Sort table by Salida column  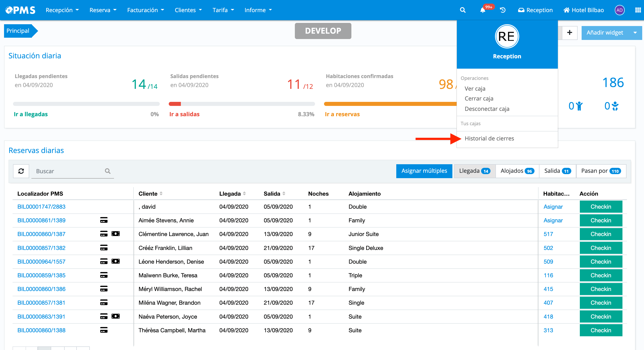click(284, 193)
